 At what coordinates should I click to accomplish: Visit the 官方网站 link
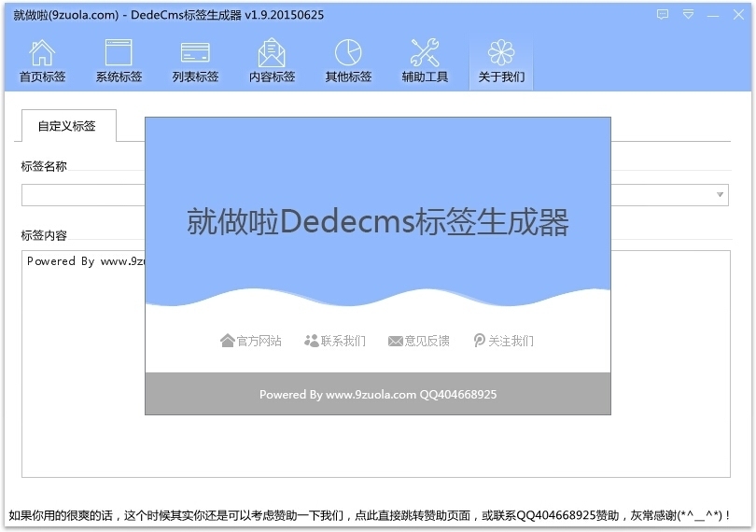(x=251, y=341)
